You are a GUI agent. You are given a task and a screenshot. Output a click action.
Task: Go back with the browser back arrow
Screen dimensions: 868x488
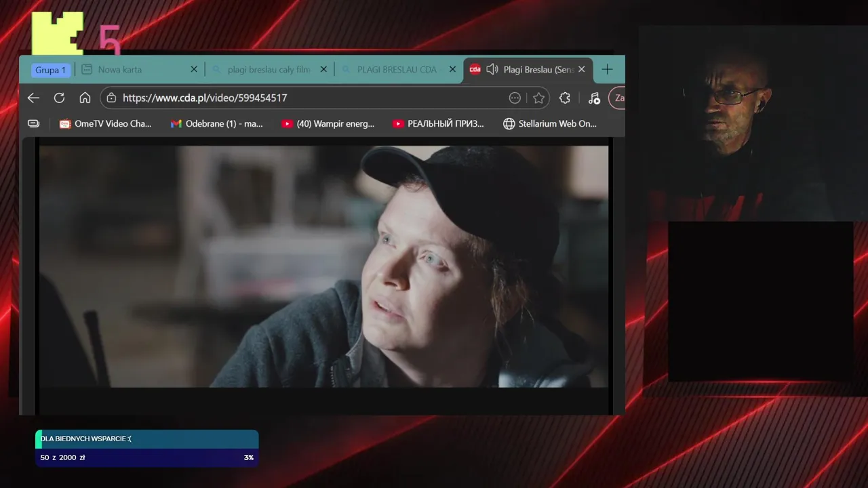(33, 98)
